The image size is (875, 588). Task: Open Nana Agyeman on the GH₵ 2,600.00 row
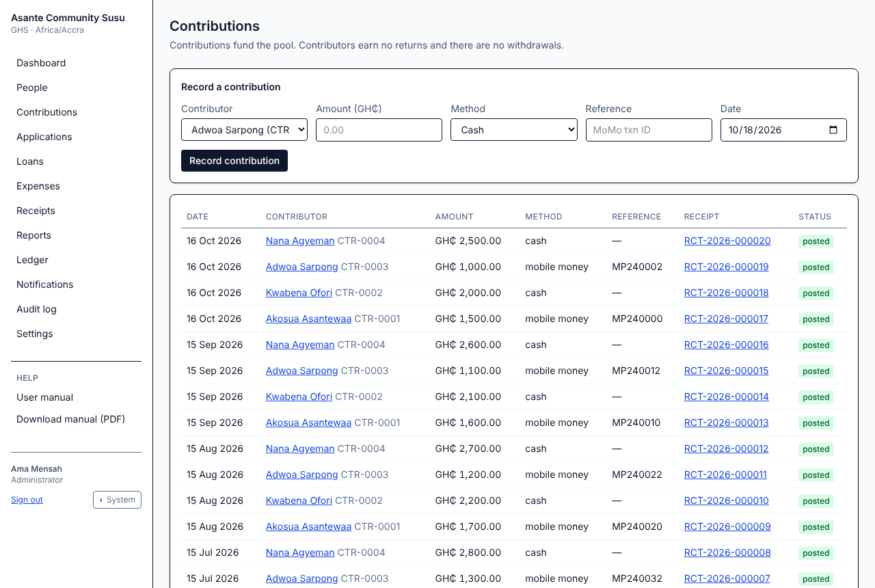tap(300, 345)
